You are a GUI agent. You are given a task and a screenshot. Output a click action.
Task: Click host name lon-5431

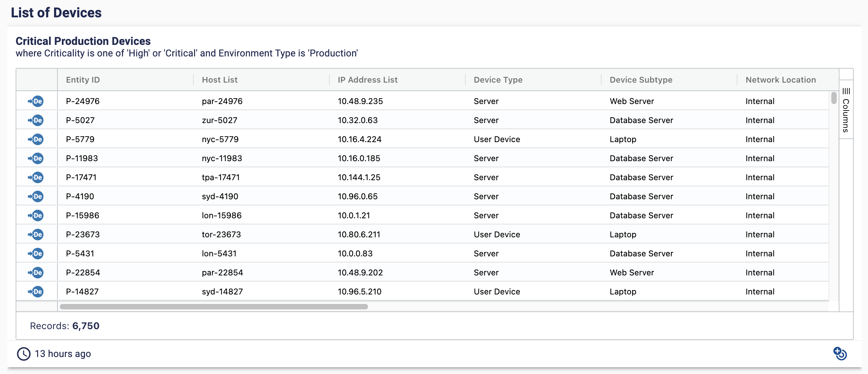point(219,253)
